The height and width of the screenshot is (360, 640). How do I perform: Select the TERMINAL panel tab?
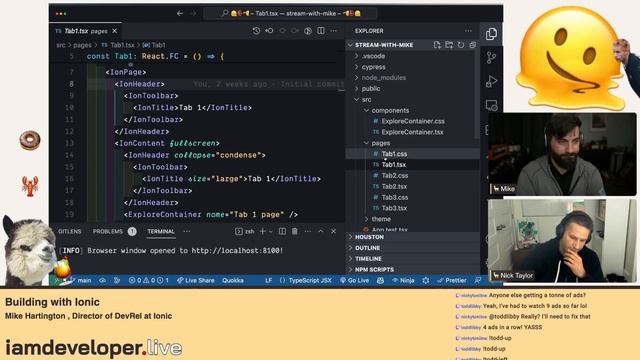(161, 231)
